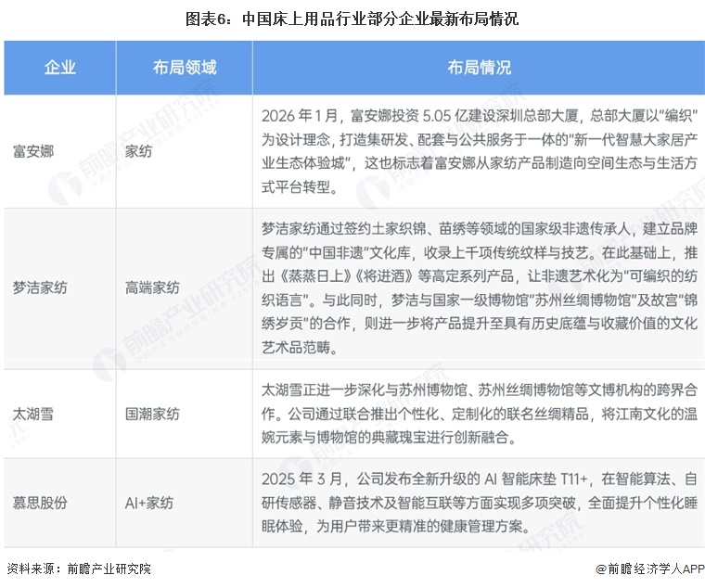Click the 富安娜 description starting 2026年1月

480,151
